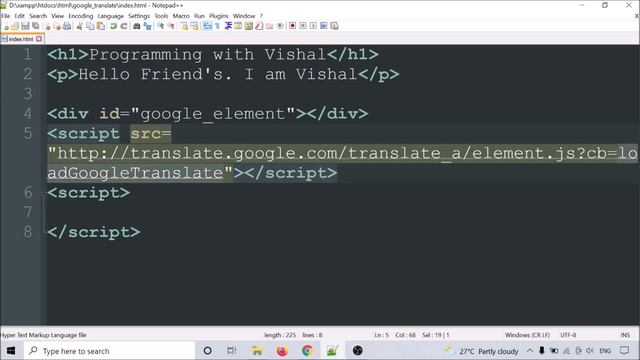Save the document with the floppy icon
Screen dimensions: 640x360
25,26
